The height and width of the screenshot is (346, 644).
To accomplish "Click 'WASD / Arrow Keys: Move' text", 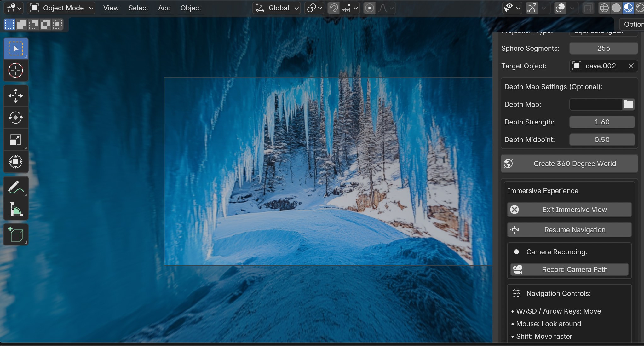I will click(558, 311).
